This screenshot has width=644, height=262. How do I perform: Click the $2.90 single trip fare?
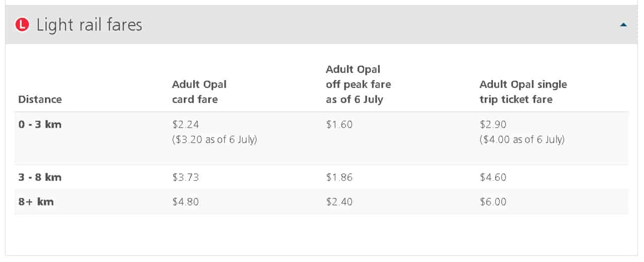[493, 124]
